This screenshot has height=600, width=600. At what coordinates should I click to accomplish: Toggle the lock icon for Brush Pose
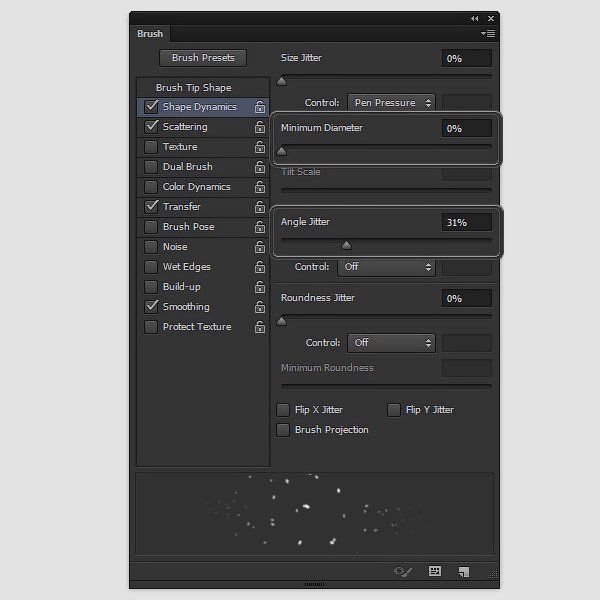(260, 227)
